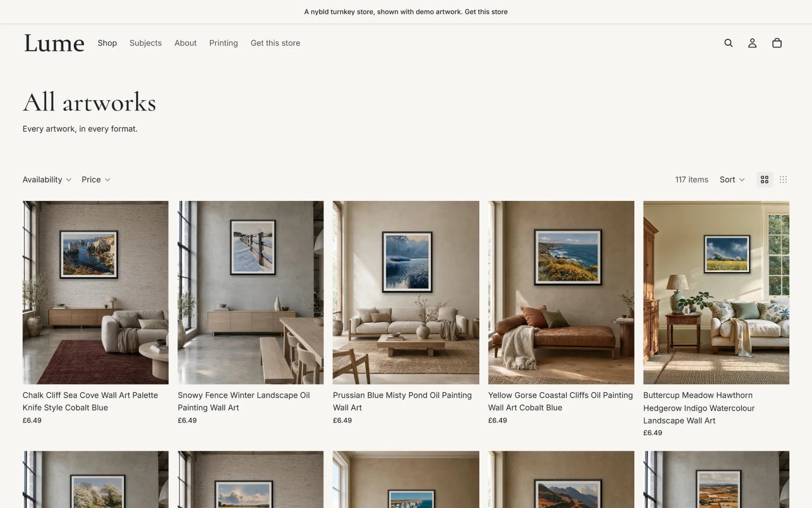Open the Sort dropdown
Screen dimensions: 812x508
[732, 180]
